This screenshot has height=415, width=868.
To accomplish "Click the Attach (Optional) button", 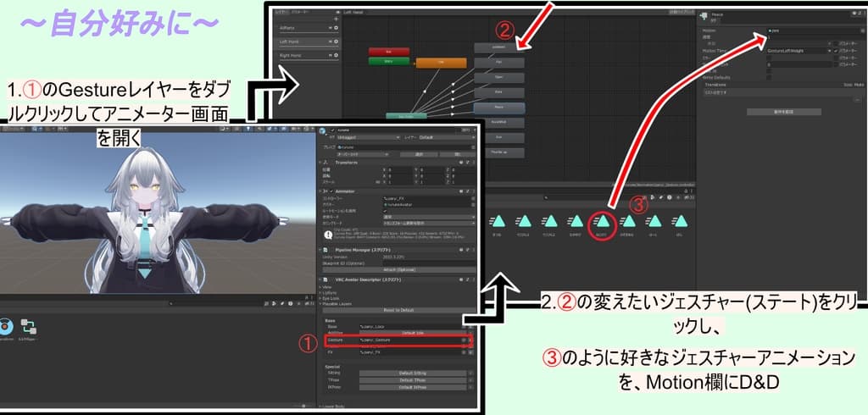I will point(401,269).
